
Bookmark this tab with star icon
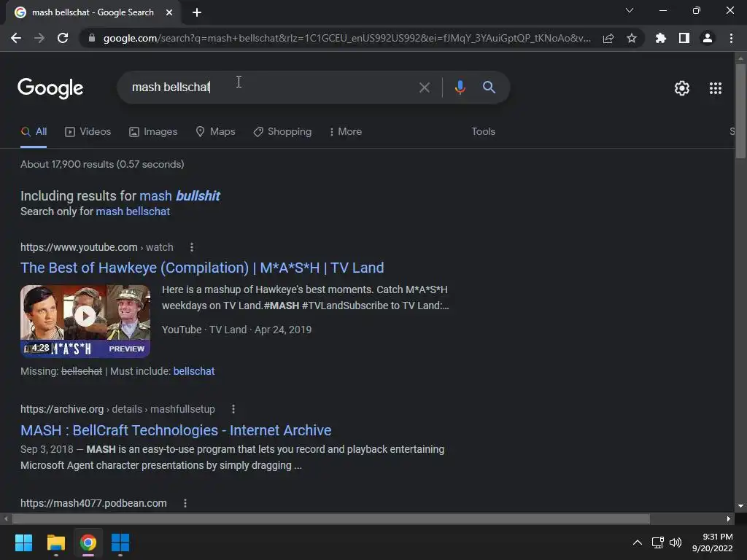(632, 38)
